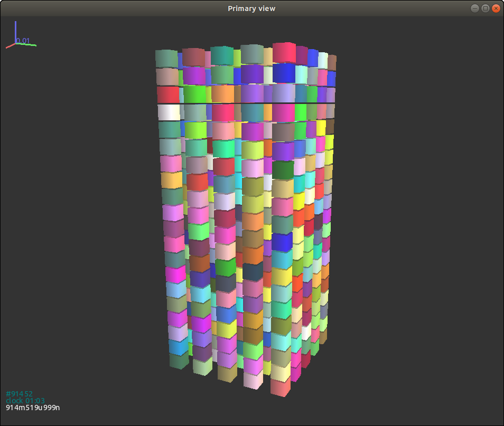Select the red cube near top of left column
The height and width of the screenshot is (426, 504).
pos(168,94)
